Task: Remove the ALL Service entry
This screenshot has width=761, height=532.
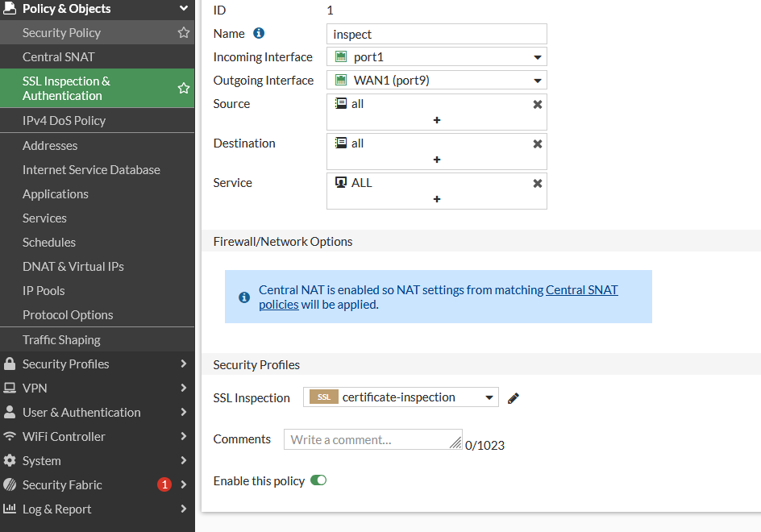Action: [x=538, y=183]
